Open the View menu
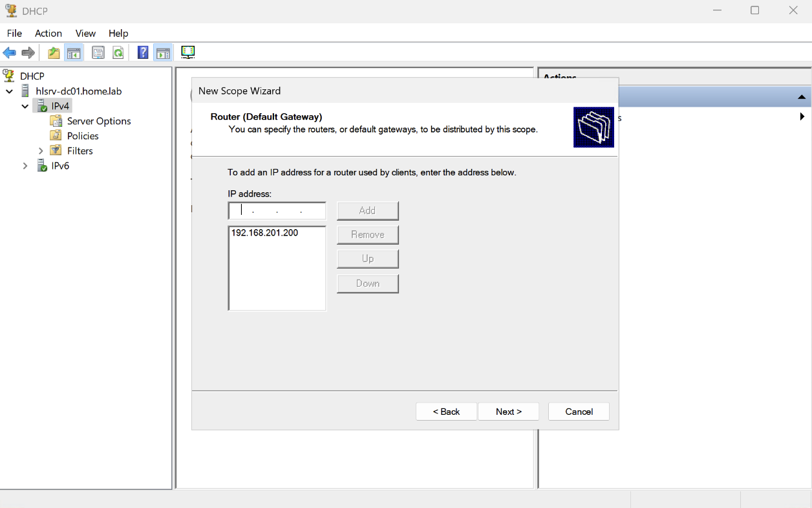This screenshot has width=812, height=508. (85, 33)
